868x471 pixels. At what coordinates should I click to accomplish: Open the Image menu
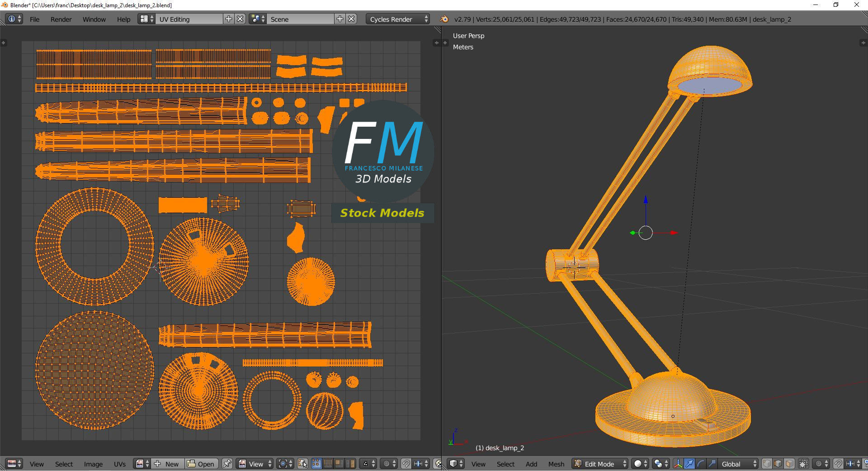point(93,464)
